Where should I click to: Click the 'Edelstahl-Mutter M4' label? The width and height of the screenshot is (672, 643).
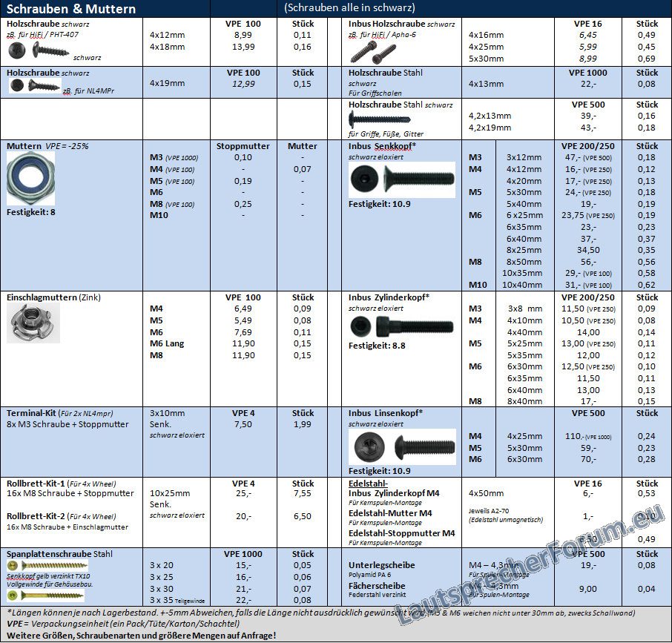pos(390,513)
